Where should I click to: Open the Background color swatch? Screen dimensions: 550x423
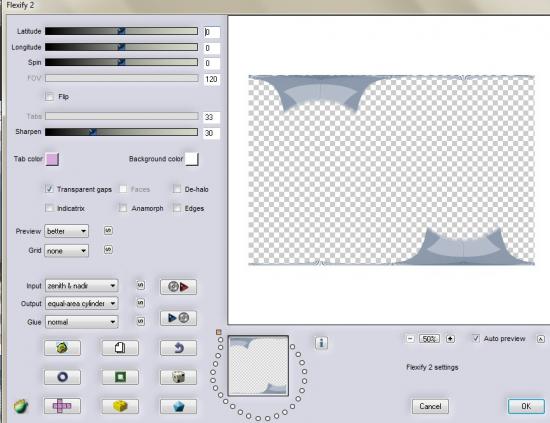192,159
